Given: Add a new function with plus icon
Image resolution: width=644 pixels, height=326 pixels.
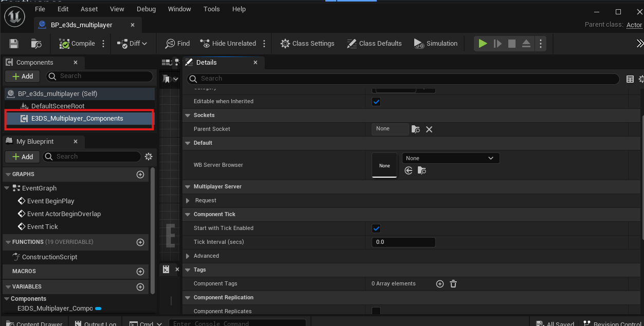Looking at the screenshot, I should (140, 242).
